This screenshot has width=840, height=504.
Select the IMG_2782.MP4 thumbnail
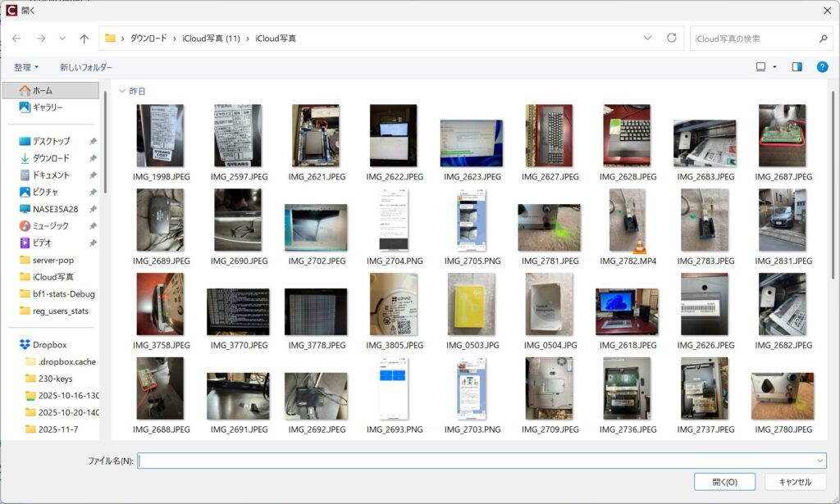628,221
